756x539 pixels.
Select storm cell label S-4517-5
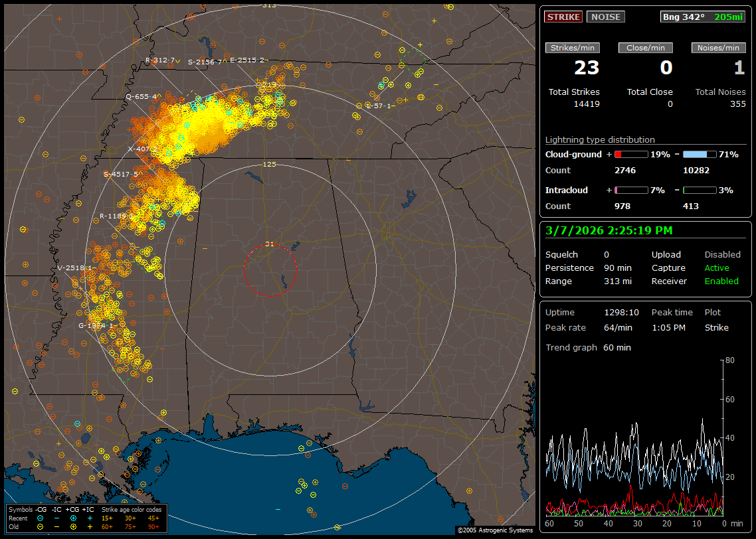pos(121,174)
